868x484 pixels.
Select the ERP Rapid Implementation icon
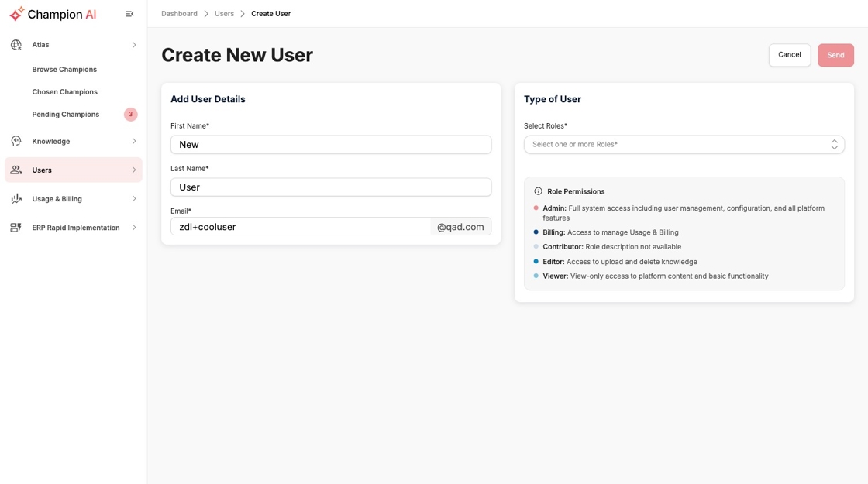click(16, 227)
